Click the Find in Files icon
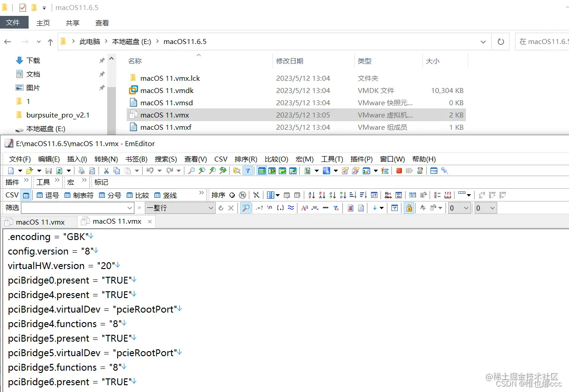The width and height of the screenshot is (569, 392). click(x=237, y=171)
